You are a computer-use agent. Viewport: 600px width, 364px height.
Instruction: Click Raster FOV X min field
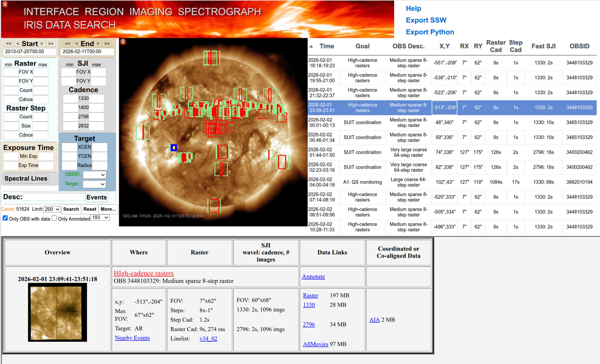click(11, 72)
